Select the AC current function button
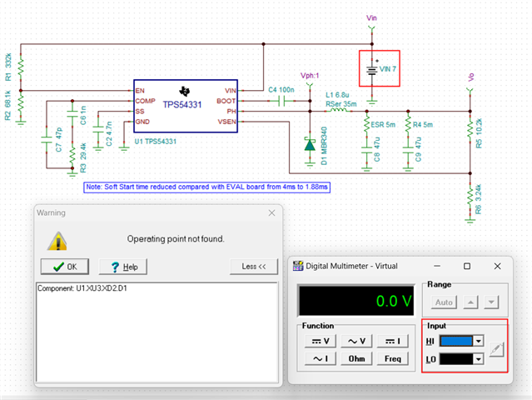The width and height of the screenshot is (532, 400). coord(321,358)
